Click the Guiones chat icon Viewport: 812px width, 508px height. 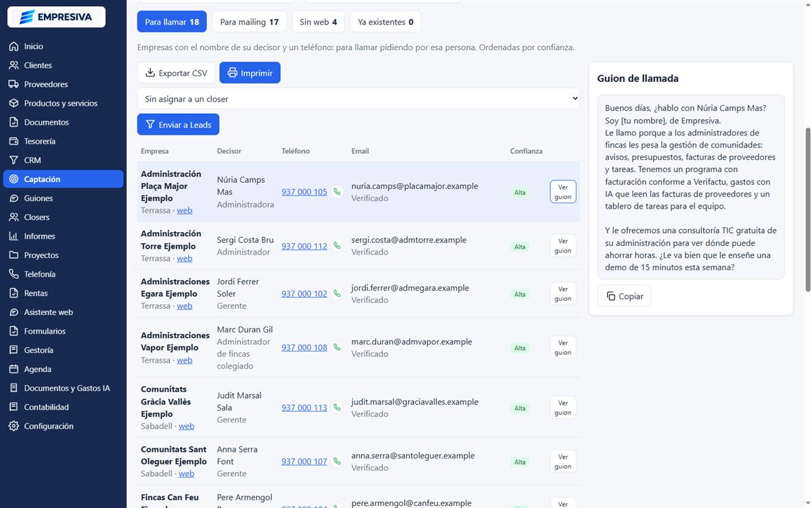[x=14, y=198]
